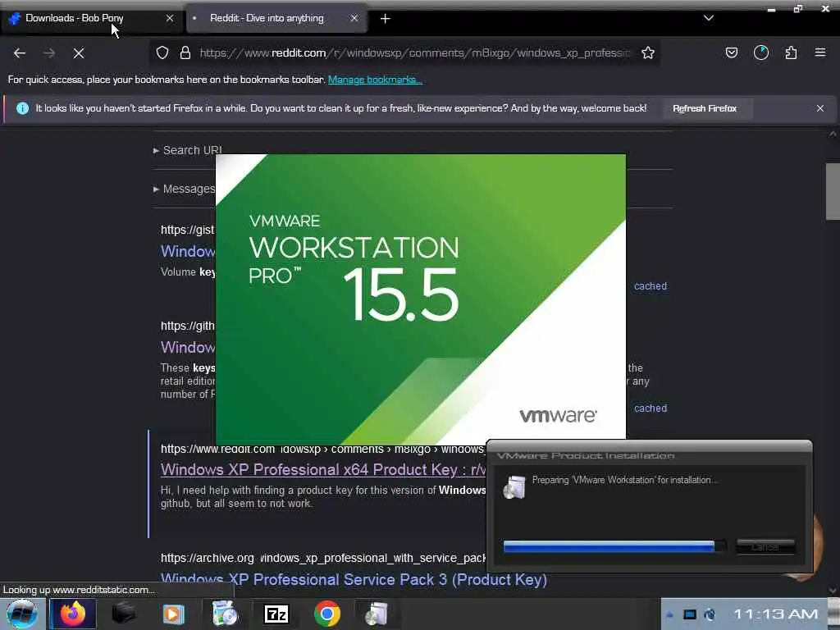Open the Save to Pocket icon
The height and width of the screenshot is (630, 840).
tap(731, 52)
